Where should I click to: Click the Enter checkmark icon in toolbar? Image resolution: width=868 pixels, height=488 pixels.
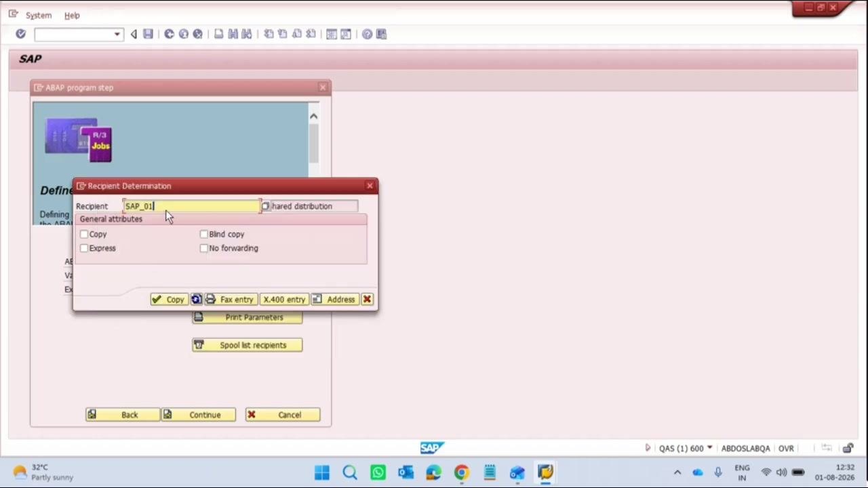coord(20,34)
